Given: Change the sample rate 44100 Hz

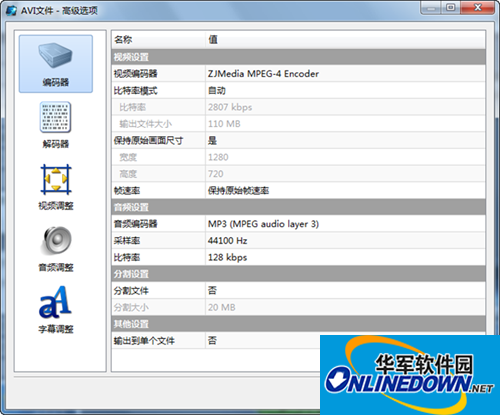Looking at the screenshot, I should tap(227, 240).
